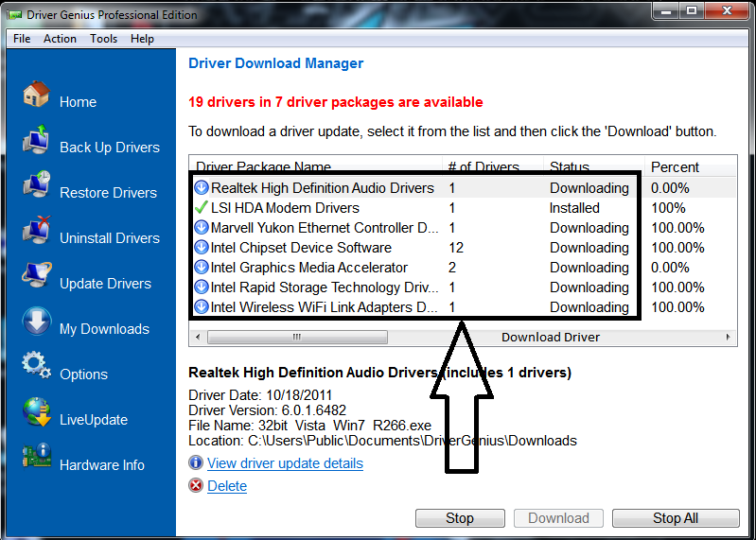The height and width of the screenshot is (540, 756).
Task: Click the red X icon beside Delete
Action: tap(196, 485)
